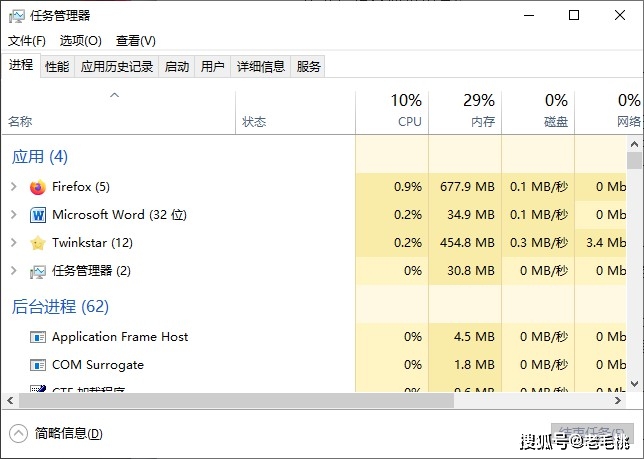The width and height of the screenshot is (644, 459).
Task: Click the 任务管理器 row icon
Action: (x=38, y=271)
